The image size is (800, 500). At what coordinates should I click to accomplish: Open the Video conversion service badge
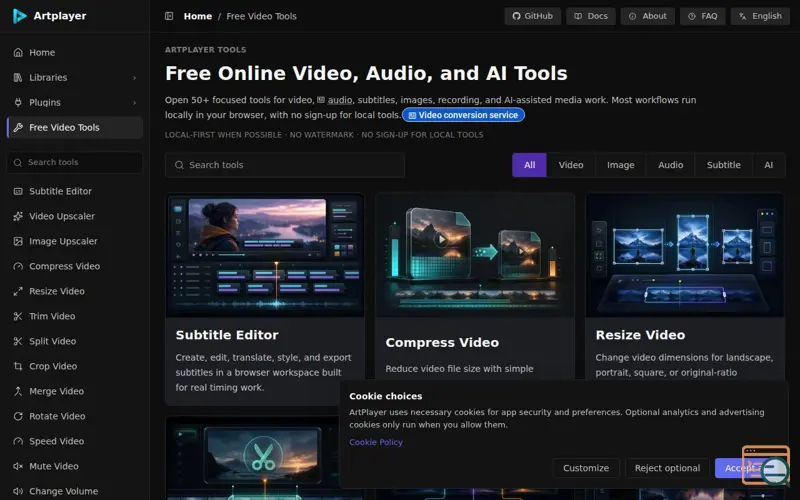pos(463,115)
